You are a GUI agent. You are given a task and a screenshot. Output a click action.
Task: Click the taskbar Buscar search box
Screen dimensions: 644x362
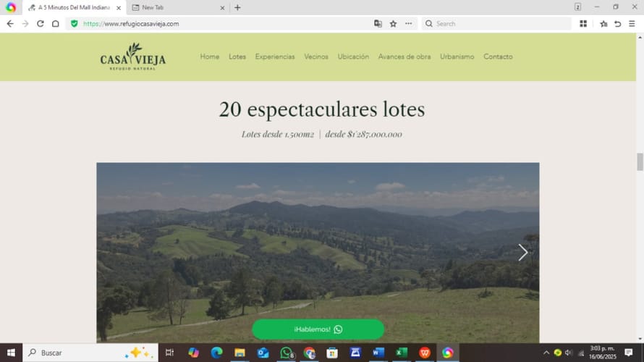90,353
